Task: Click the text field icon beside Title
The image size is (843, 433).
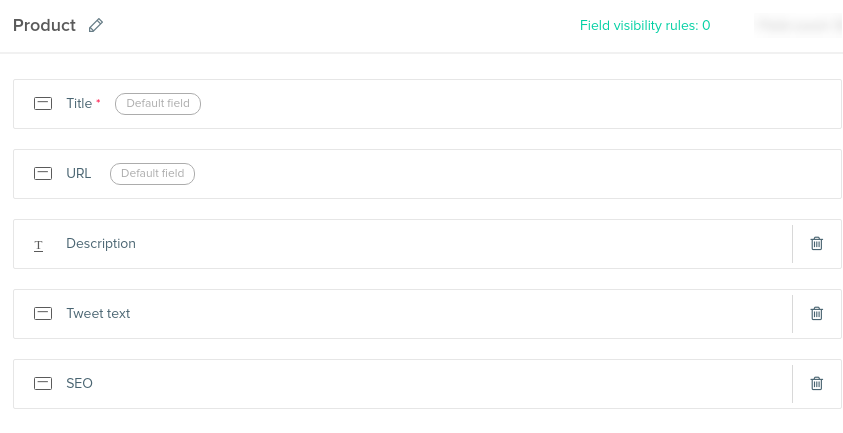Action: click(43, 103)
